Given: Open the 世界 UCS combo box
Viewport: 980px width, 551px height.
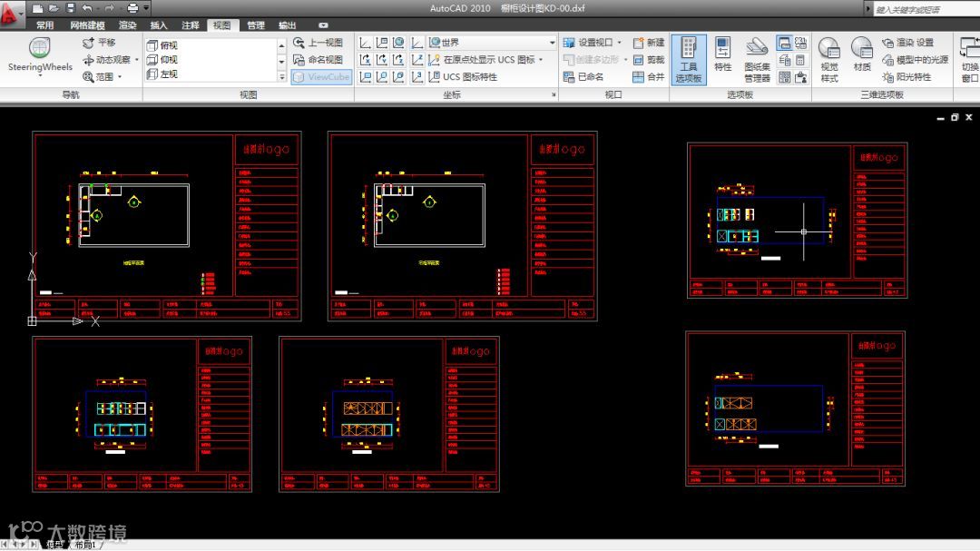Looking at the screenshot, I should [492, 43].
